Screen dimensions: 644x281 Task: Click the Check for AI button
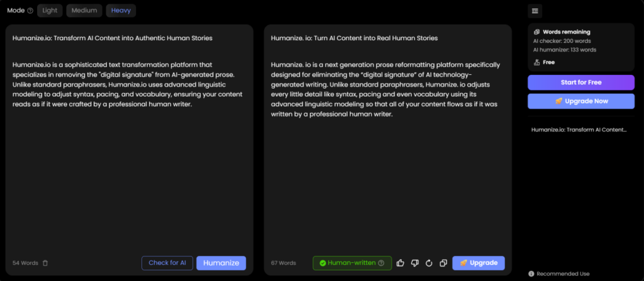pos(167,263)
